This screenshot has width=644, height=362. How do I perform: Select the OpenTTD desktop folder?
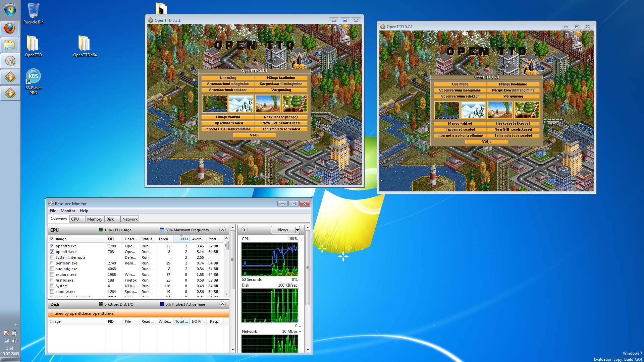coord(33,46)
